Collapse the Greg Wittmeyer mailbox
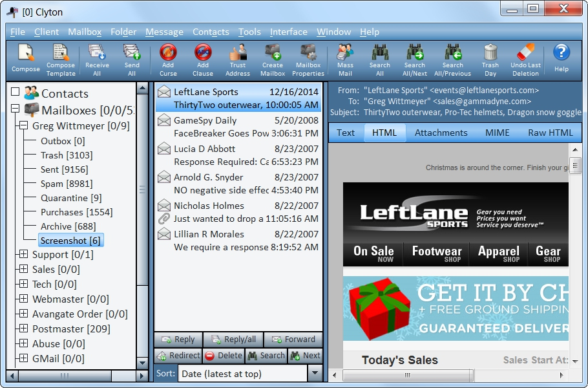This screenshot has width=588, height=388. [x=23, y=125]
